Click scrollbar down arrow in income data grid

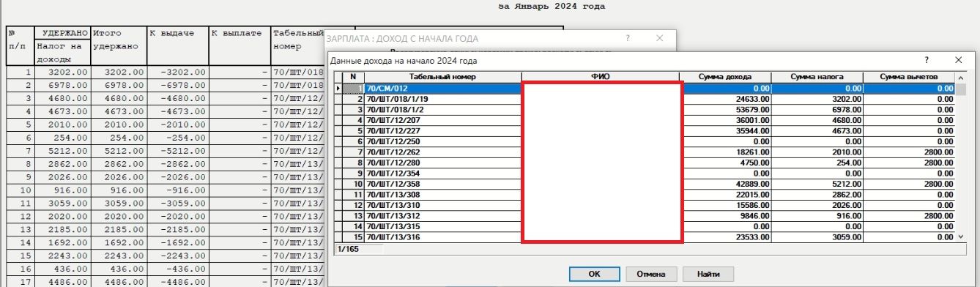[x=962, y=237]
